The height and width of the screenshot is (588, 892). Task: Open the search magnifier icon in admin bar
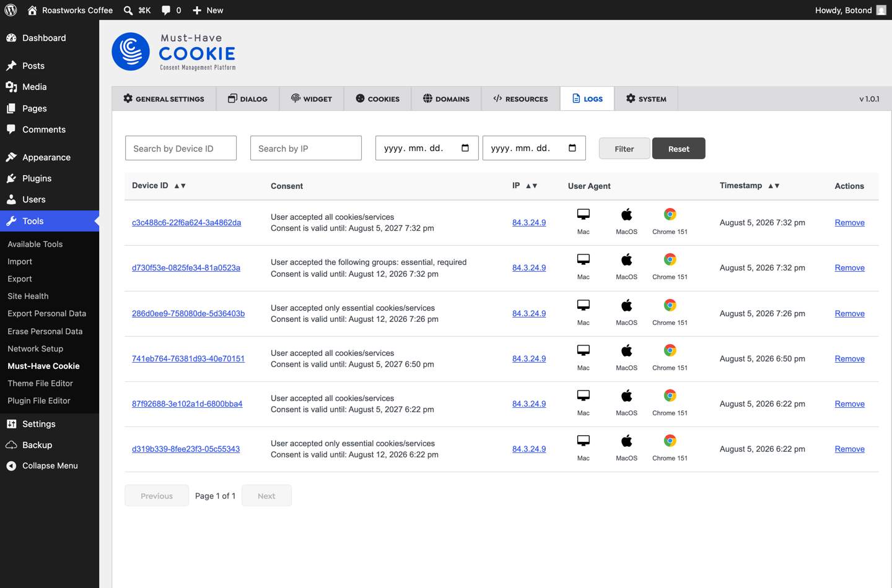click(x=128, y=11)
